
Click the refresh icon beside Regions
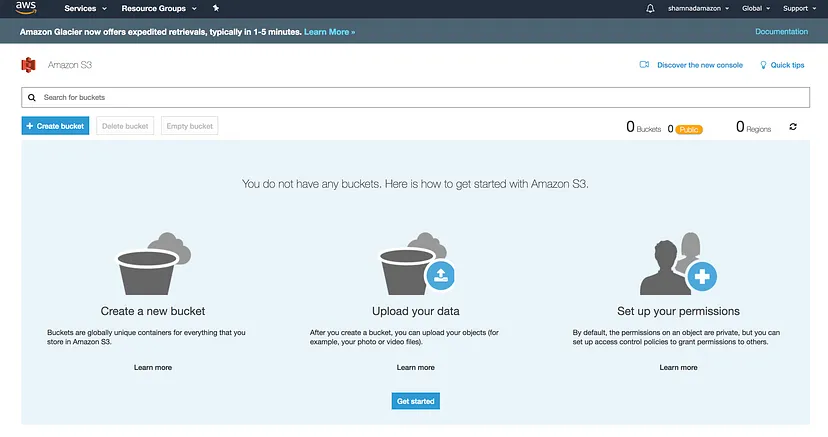793,127
